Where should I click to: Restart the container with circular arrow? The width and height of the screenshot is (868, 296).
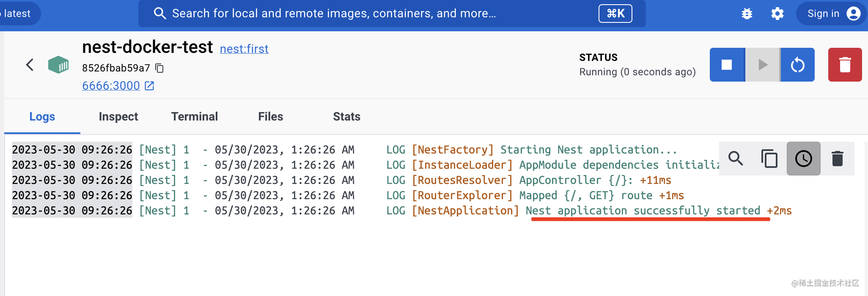(798, 65)
